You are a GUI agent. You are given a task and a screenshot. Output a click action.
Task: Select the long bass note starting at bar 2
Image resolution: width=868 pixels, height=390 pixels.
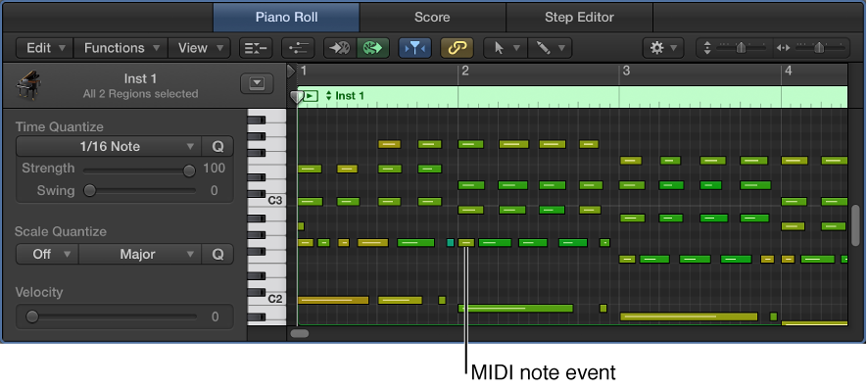[515, 308]
